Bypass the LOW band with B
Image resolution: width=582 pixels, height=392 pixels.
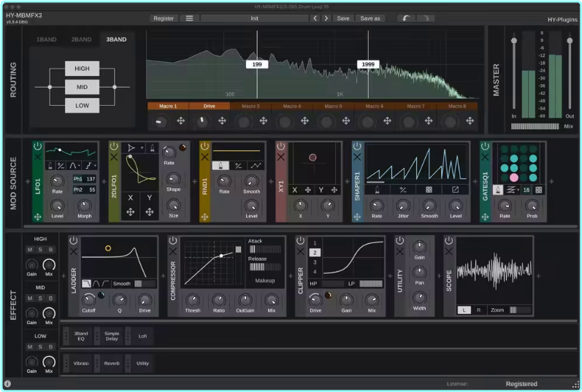50,347
